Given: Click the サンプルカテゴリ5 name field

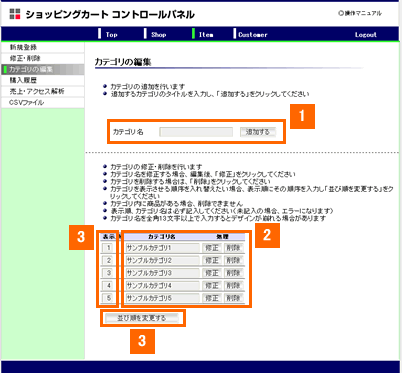Looking at the screenshot, I should click(162, 298).
